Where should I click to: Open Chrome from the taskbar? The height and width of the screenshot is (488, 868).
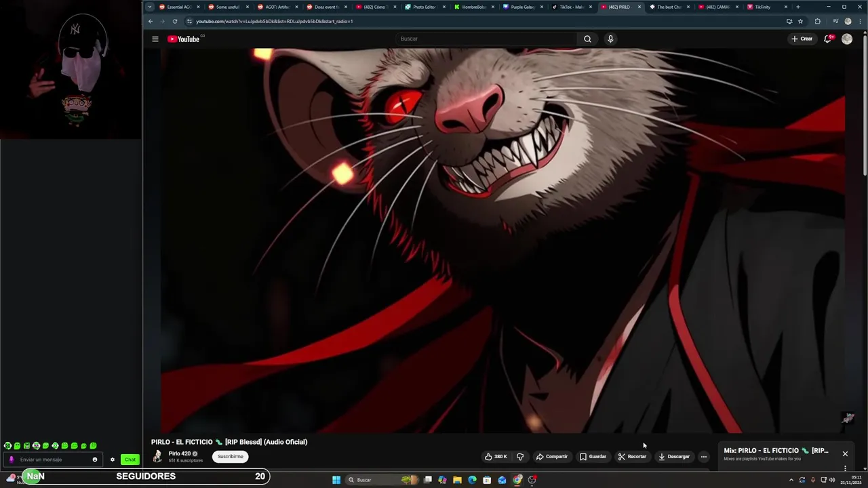517,480
